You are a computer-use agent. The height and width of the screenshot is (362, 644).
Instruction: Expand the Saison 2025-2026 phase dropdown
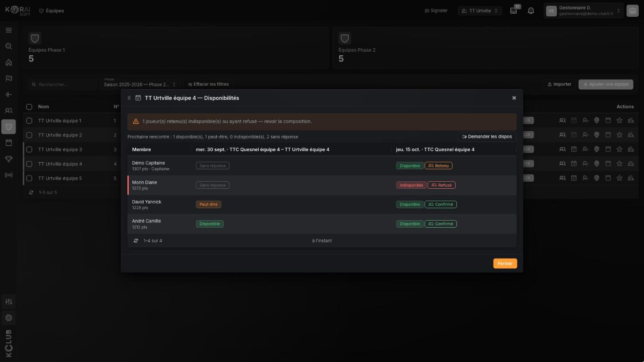pyautogui.click(x=140, y=84)
